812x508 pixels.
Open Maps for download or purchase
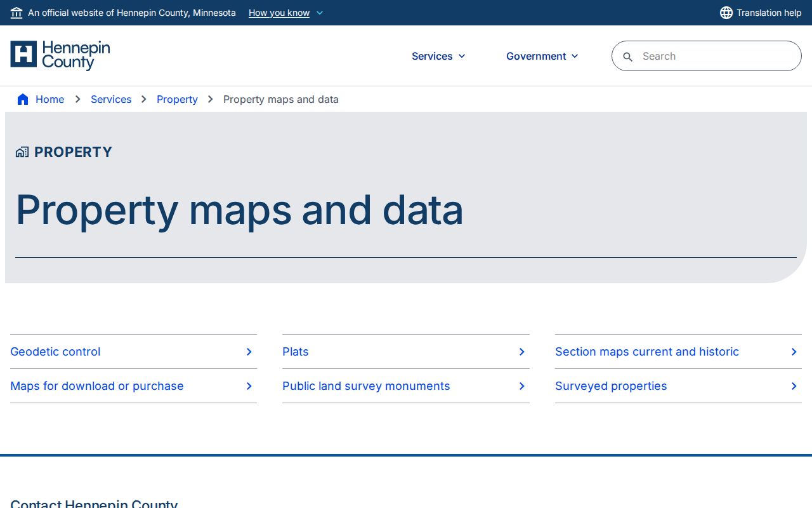(x=133, y=386)
